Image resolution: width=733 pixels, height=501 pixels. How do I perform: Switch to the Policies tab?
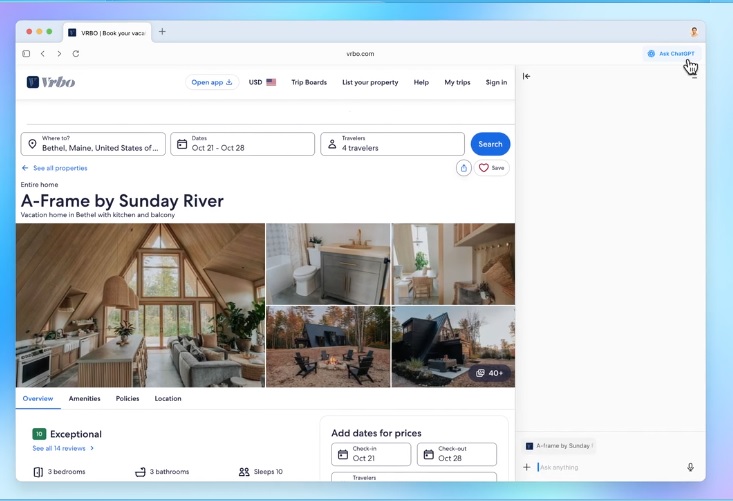coord(127,399)
